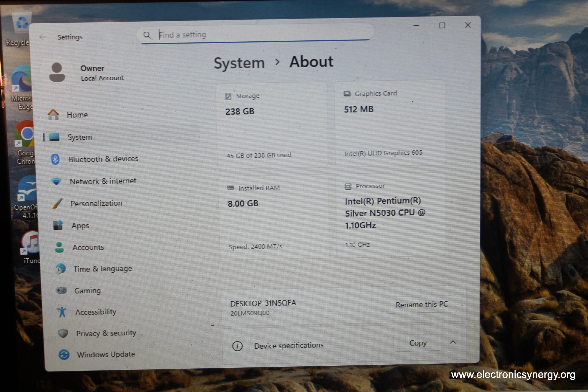The height and width of the screenshot is (392, 588).
Task: Click the Owner Local Account profile
Action: (86, 73)
